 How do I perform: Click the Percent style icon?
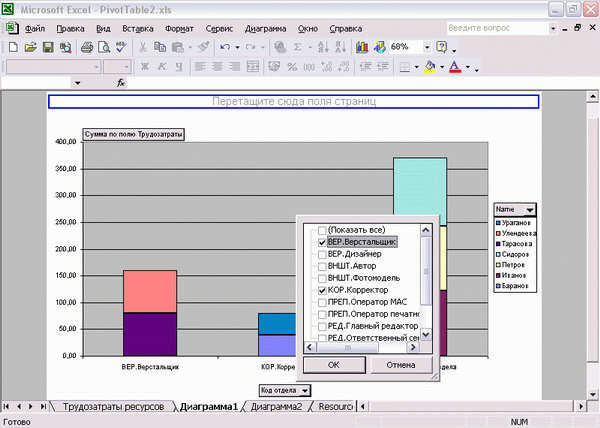coord(292,67)
